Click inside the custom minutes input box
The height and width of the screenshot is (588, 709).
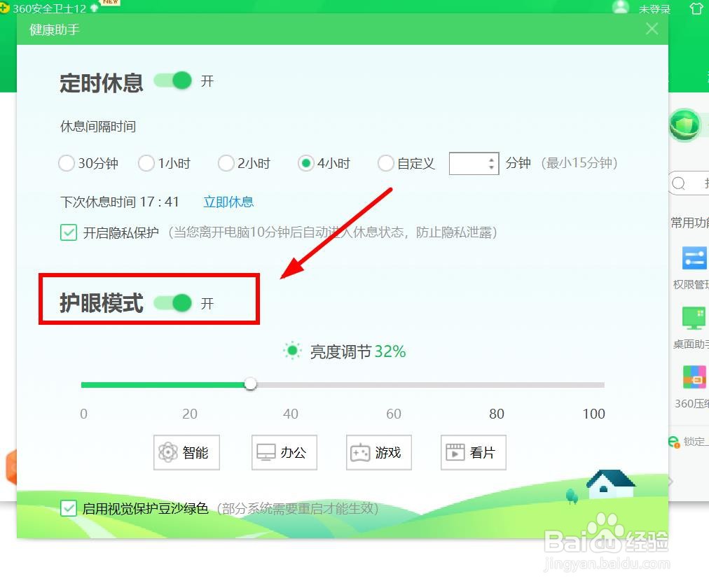point(466,163)
